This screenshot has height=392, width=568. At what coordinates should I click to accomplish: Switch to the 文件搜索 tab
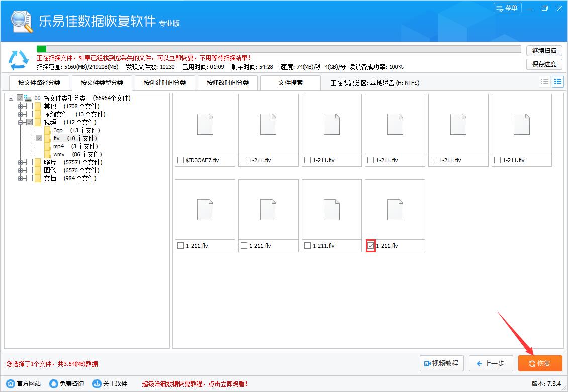click(x=290, y=82)
